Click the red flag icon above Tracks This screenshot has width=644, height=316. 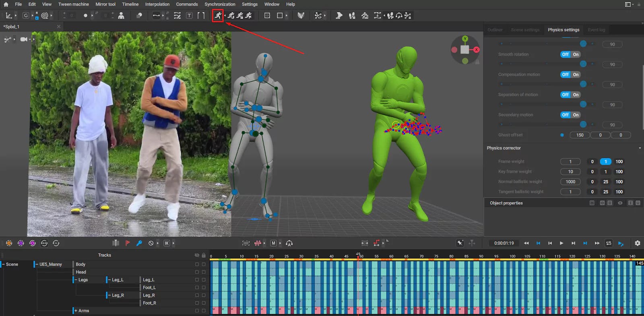point(128,243)
